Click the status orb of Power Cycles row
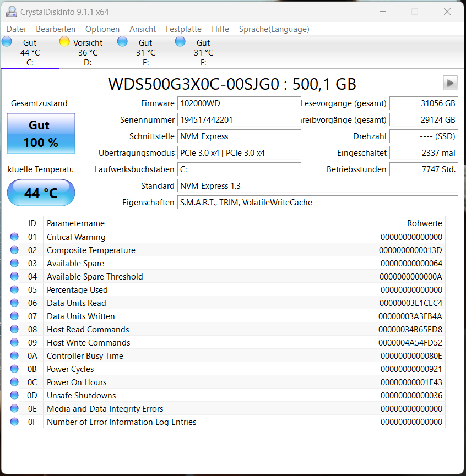 [x=14, y=369]
